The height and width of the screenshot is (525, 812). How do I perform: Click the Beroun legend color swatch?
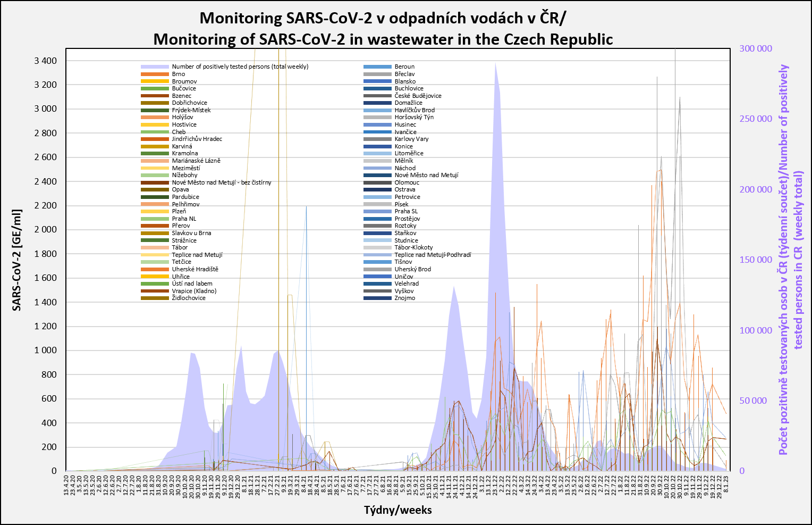coord(377,67)
